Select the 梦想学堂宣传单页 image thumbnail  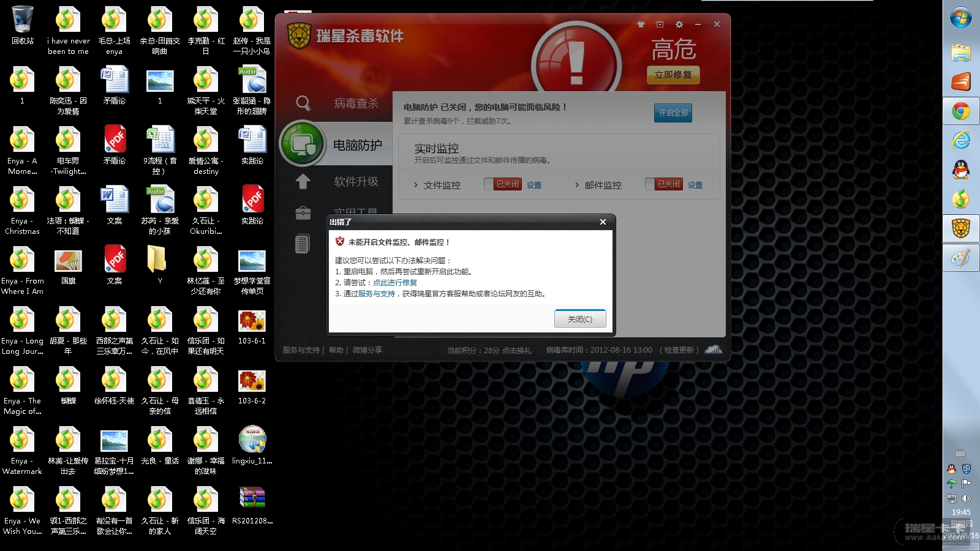click(x=252, y=271)
